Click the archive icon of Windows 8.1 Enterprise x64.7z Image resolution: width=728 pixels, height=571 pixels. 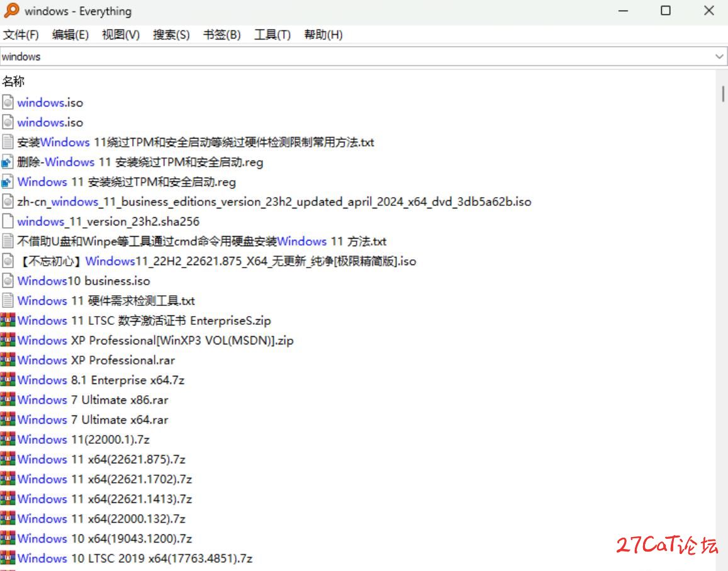coord(8,380)
